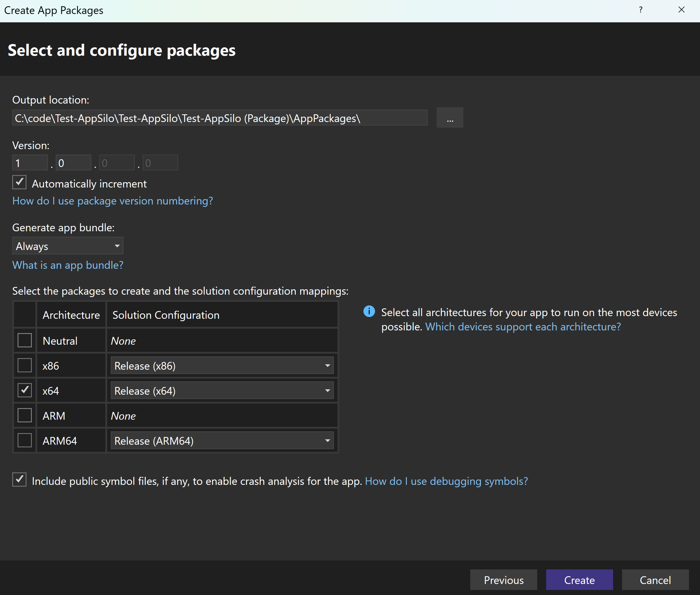Expand the Release ARM64 configuration dropdown
Image resolution: width=700 pixels, height=595 pixels.
(328, 441)
